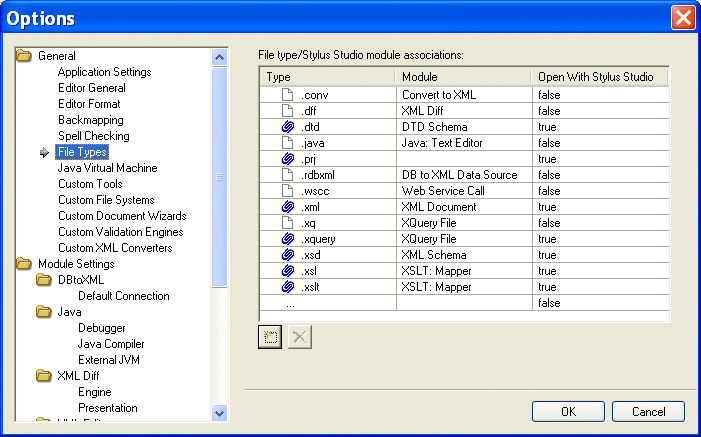Click the General folder icon
The height and width of the screenshot is (437, 701).
coord(24,56)
